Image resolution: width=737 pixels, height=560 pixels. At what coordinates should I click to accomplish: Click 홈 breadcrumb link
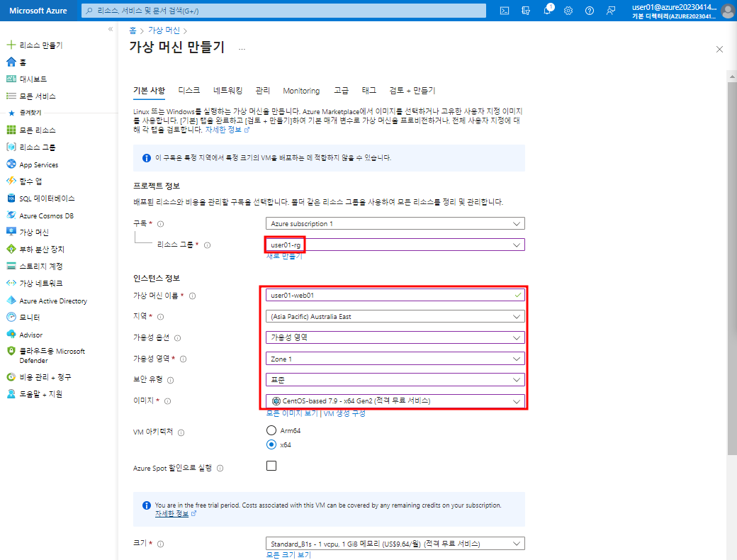click(133, 30)
